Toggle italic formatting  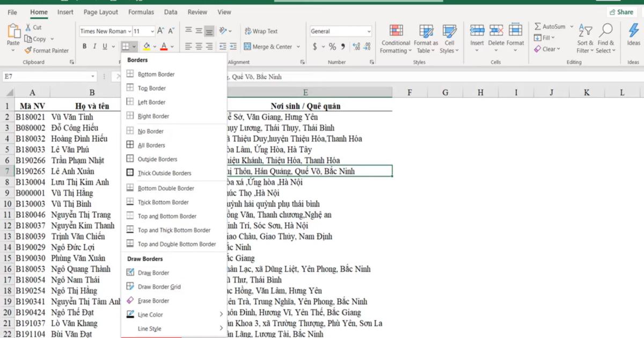94,46
